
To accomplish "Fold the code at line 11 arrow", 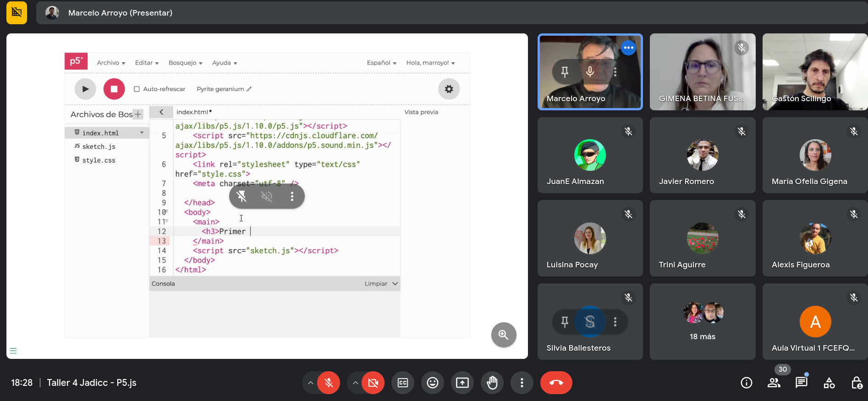I will 167,221.
